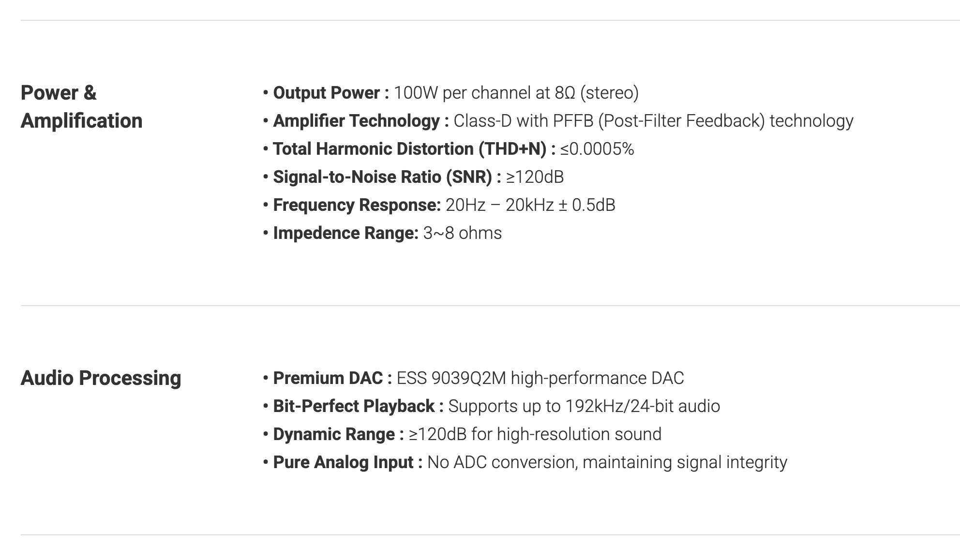The height and width of the screenshot is (560, 960).
Task: Click the "Premium DAC" spec label
Action: [328, 378]
